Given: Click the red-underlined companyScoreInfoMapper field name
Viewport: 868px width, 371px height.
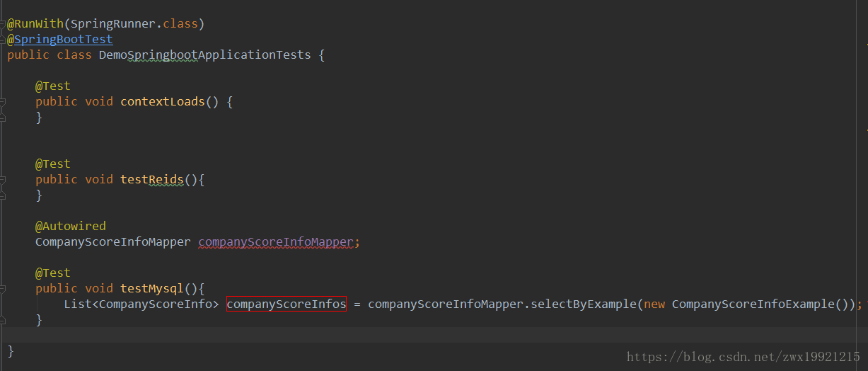Looking at the screenshot, I should 276,241.
